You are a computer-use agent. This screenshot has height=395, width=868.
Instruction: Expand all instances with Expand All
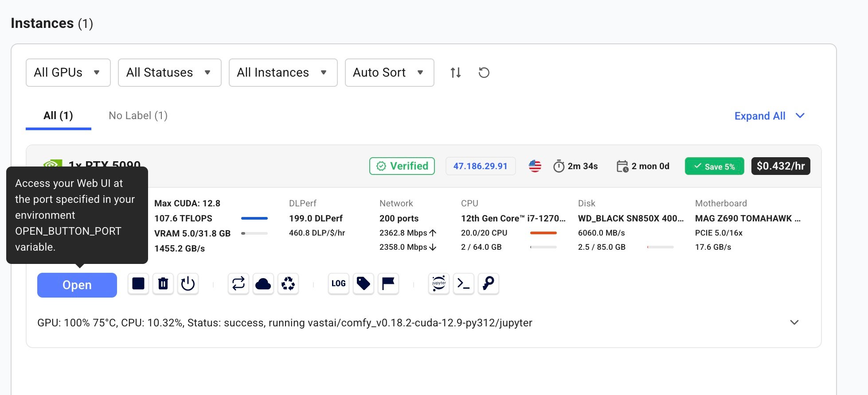pos(770,116)
